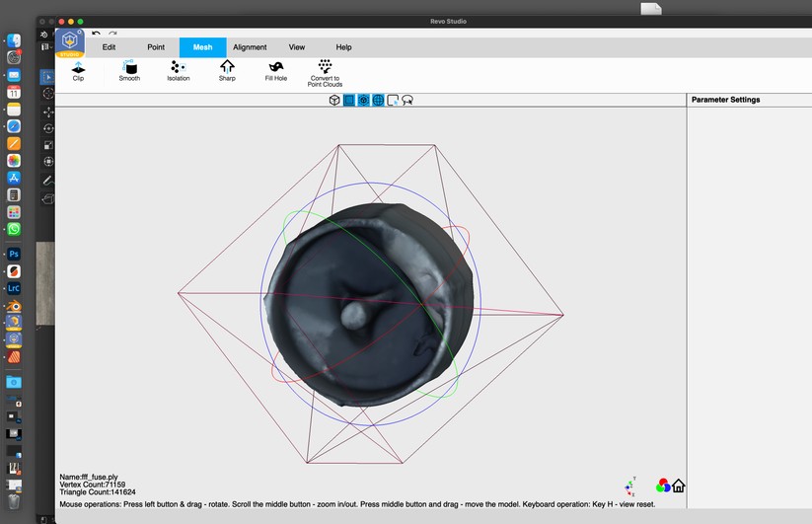The width and height of the screenshot is (812, 524).
Task: Click the last viewport toolbar icon
Action: point(406,100)
